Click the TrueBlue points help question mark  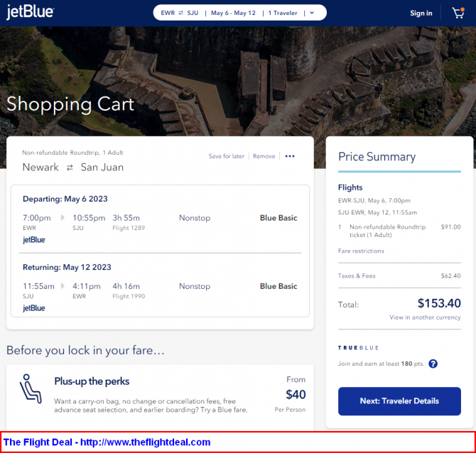coord(433,364)
